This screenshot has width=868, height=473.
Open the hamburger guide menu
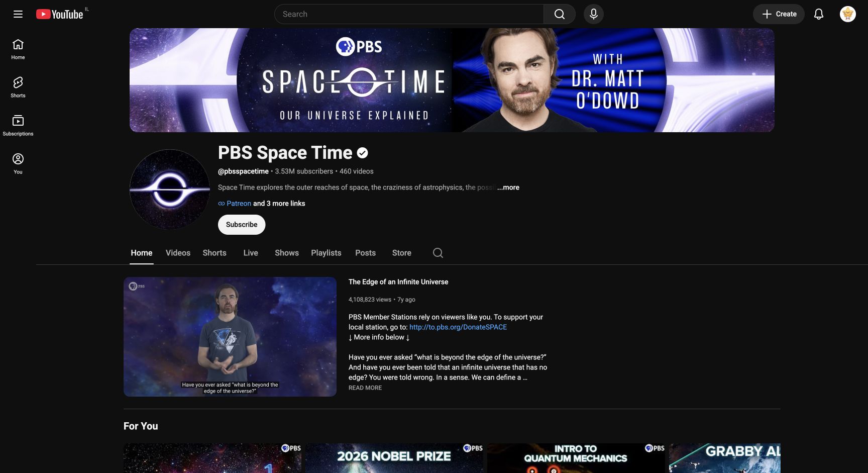point(18,14)
